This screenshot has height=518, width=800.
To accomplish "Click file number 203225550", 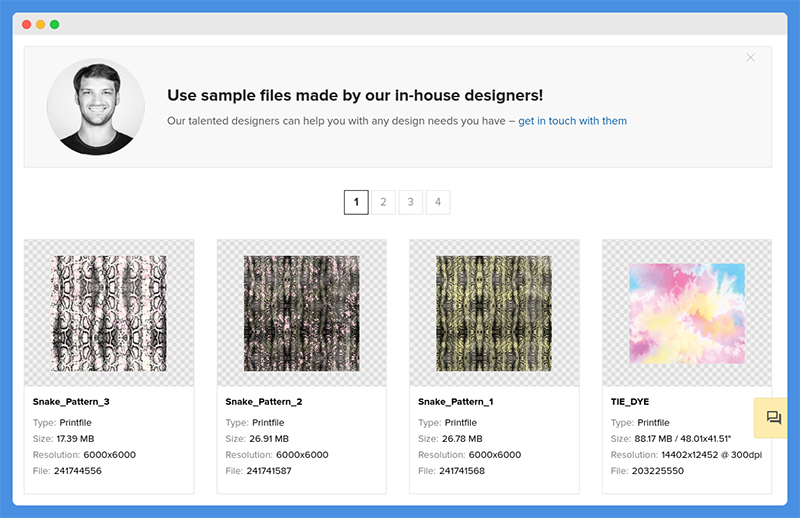I will coord(658,471).
